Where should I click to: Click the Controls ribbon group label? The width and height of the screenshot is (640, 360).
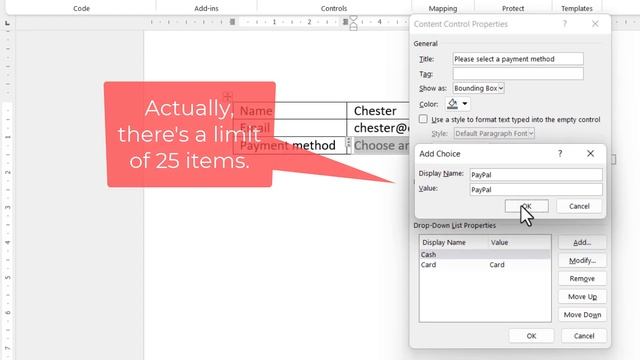pos(333,8)
